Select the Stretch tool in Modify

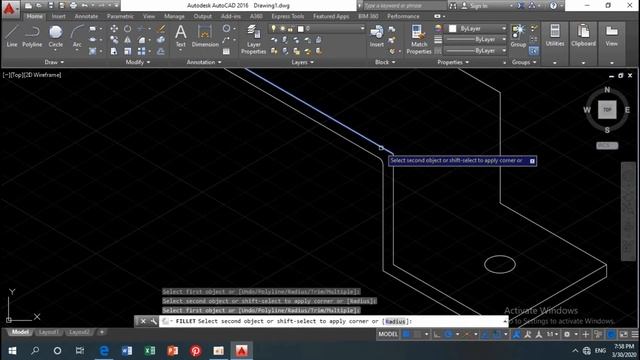click(114, 51)
